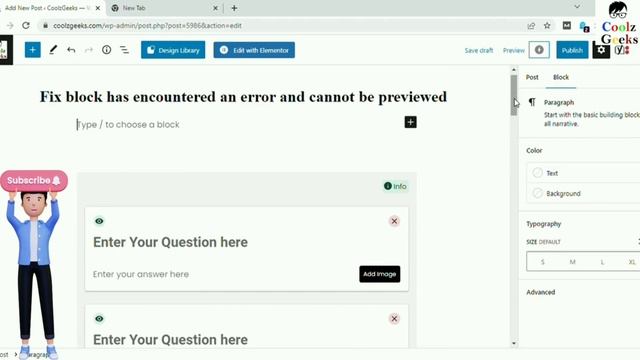Open the block inserter plus button in toolbar
640x360 pixels.
[x=33, y=50]
